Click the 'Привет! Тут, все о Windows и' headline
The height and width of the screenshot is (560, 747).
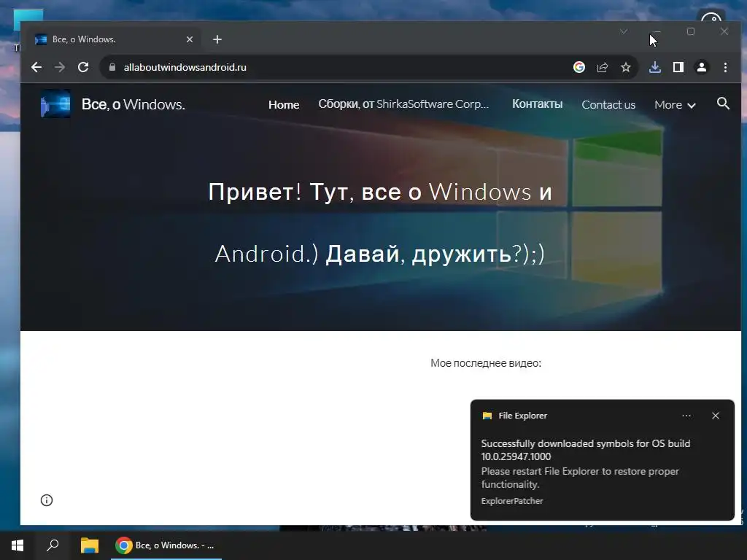pos(380,192)
